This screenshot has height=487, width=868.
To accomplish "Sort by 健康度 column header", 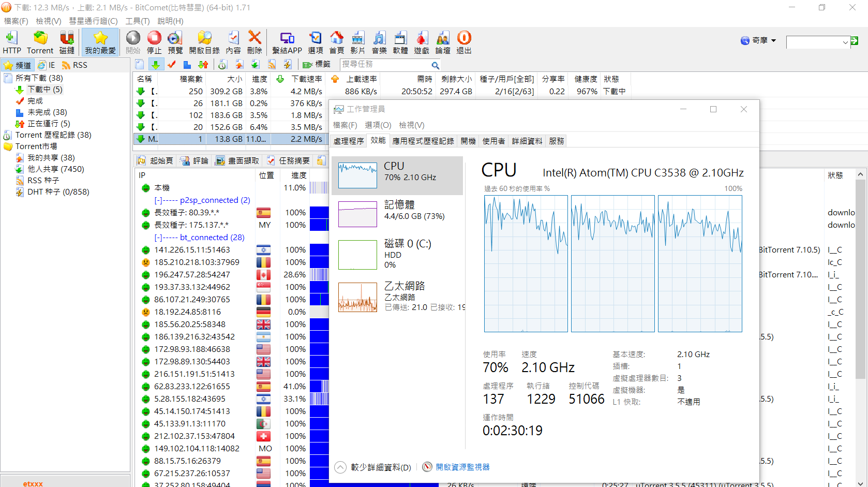I will click(x=586, y=79).
